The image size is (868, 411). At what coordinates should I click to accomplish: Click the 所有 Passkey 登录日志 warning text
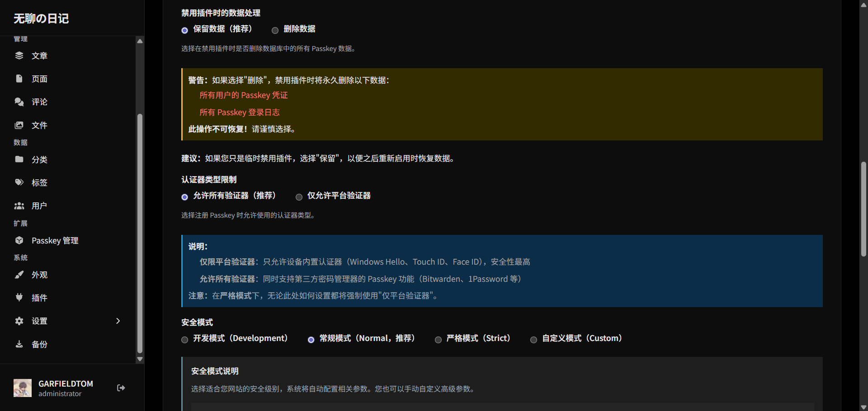[x=240, y=112]
